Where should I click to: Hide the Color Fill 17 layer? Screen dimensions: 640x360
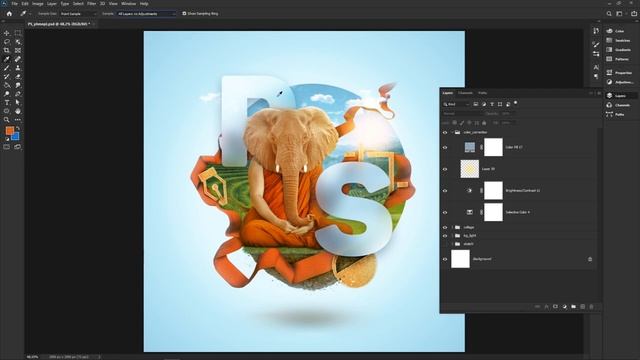point(445,147)
